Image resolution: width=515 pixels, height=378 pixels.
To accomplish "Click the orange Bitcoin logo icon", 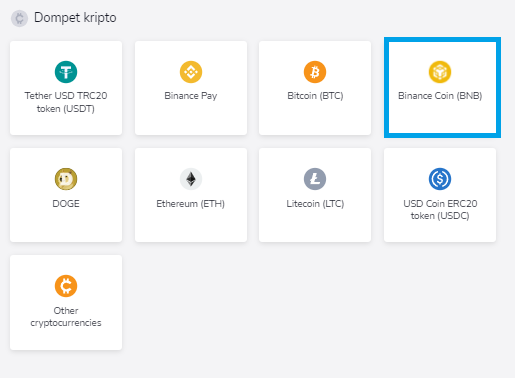I will tap(315, 72).
